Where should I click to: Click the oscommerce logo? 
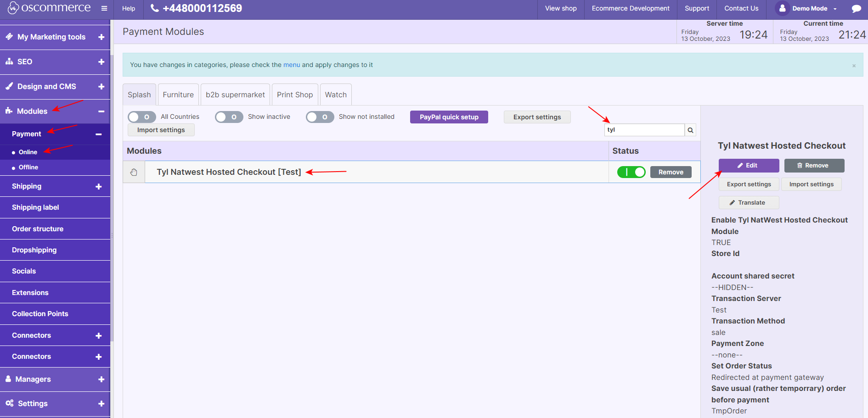(49, 8)
